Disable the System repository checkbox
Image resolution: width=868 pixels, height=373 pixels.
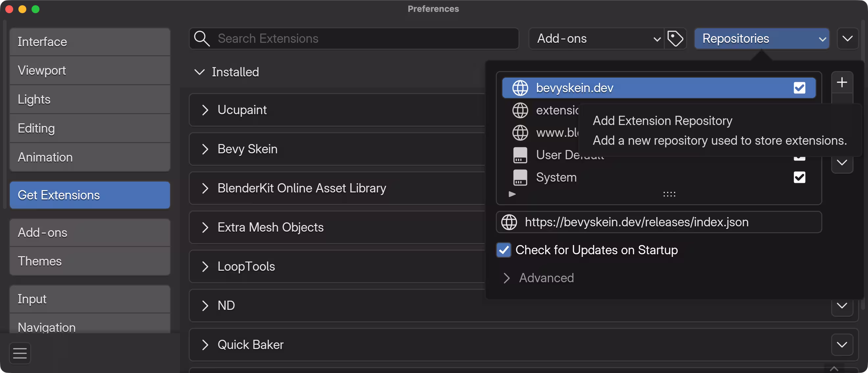799,177
